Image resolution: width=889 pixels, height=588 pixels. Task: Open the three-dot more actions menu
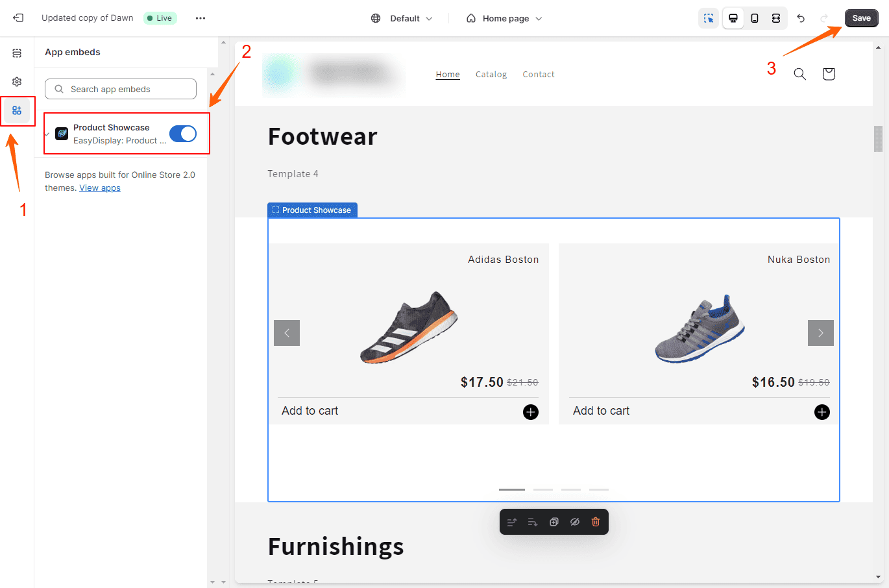[x=201, y=18]
